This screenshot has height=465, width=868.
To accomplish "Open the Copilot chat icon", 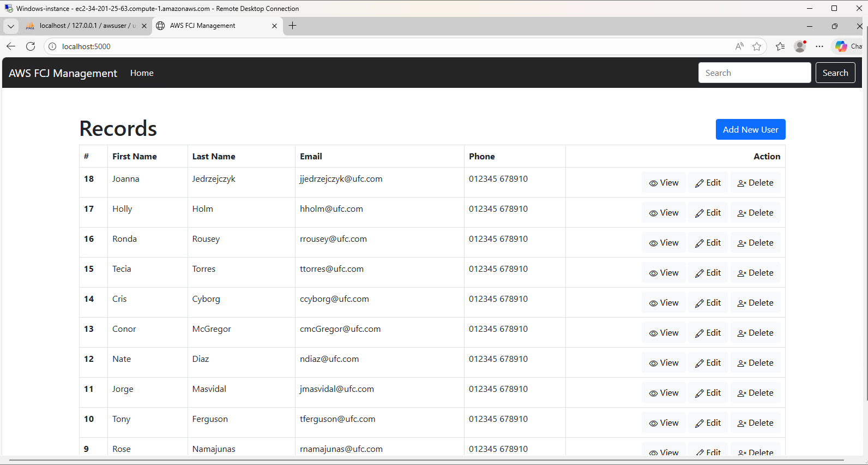I will click(x=841, y=46).
